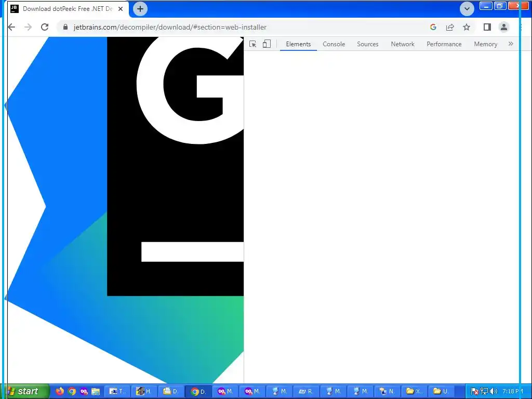Click the Google icon in address bar
This screenshot has width=532, height=399.
433,27
